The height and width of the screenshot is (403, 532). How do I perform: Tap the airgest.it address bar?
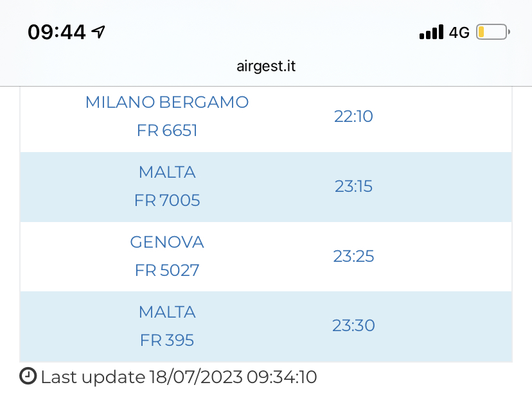tap(266, 66)
